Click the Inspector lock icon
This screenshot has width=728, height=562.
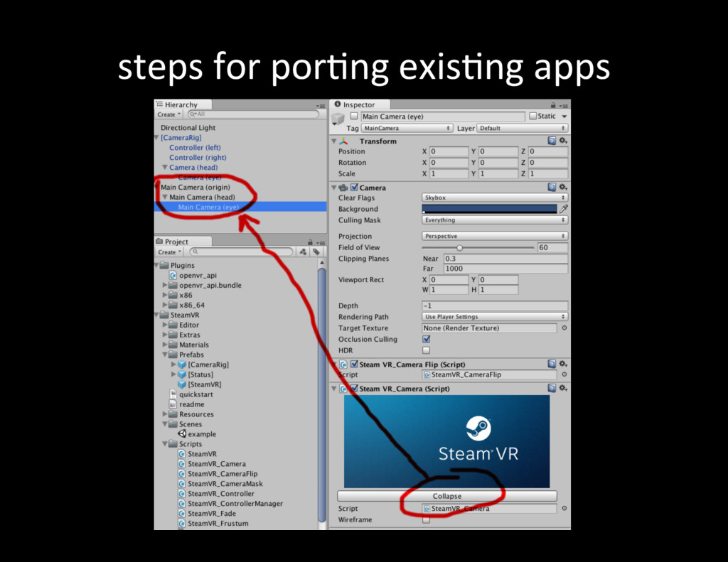[x=553, y=105]
